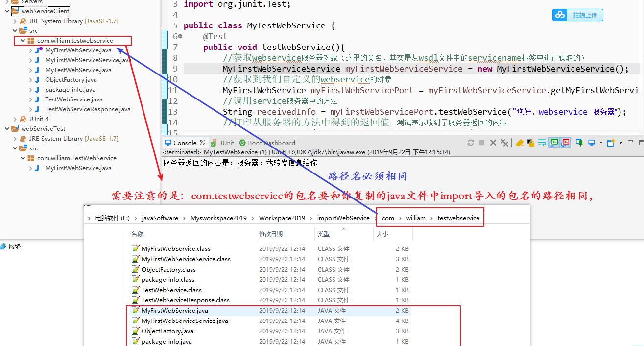This screenshot has width=644, height=346.
Task: Navigate to Mysworkspace2019 in breadcrumb
Action: pos(218,218)
